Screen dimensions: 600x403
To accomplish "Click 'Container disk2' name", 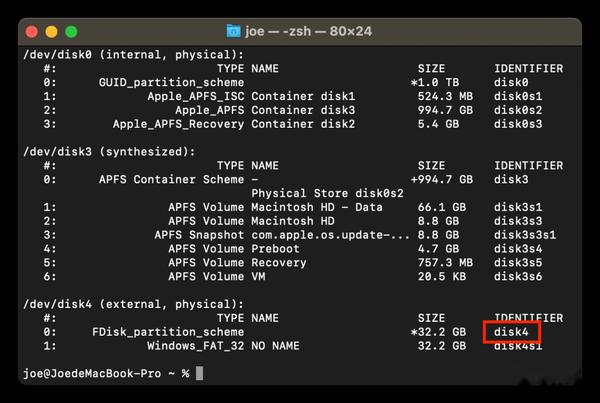I will pos(303,124).
